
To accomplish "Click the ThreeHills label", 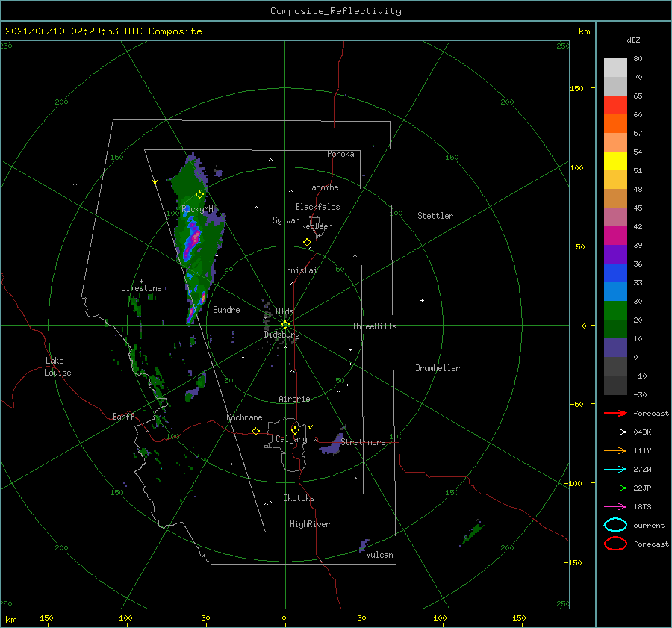I will pos(374,326).
